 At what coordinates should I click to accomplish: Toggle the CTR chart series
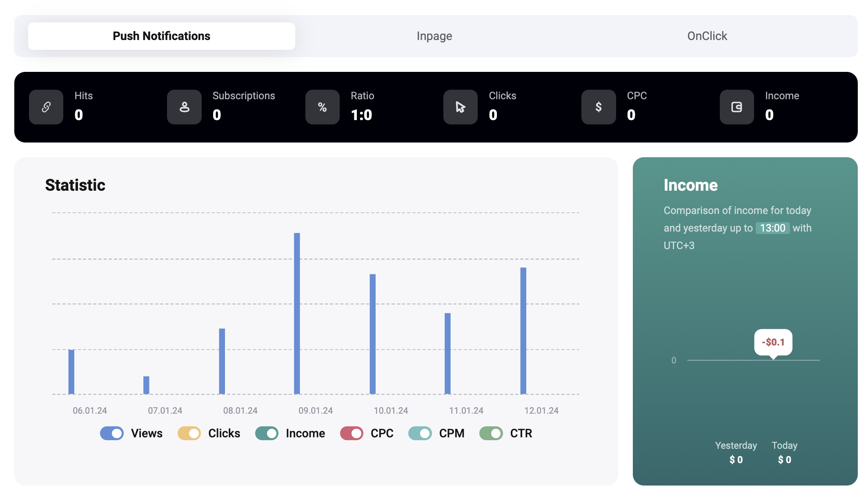[x=491, y=433]
